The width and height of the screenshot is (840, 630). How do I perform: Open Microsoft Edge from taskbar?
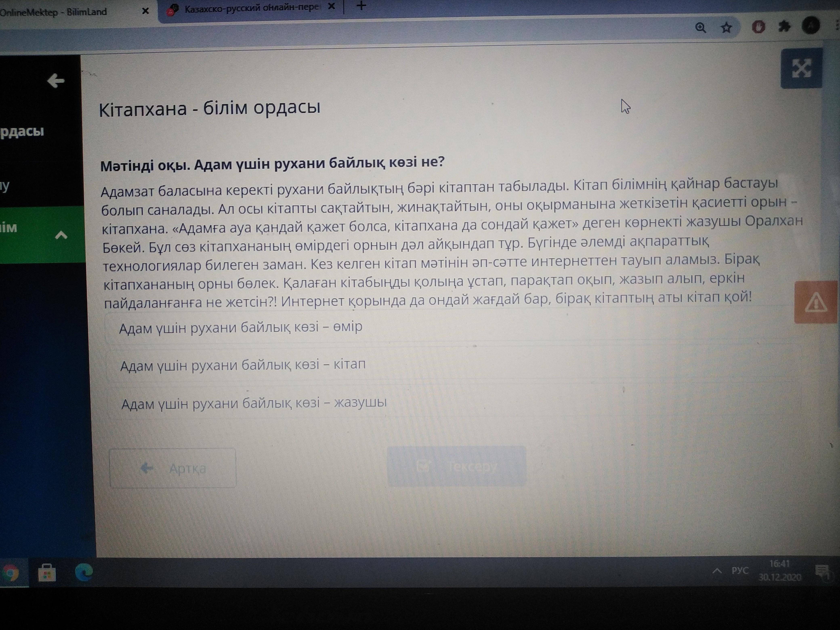84,572
